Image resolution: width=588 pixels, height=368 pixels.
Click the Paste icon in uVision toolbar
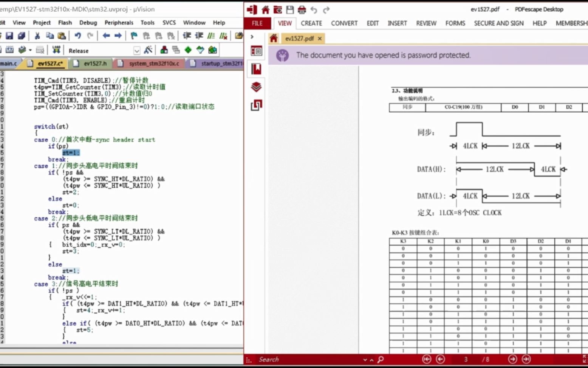point(62,36)
